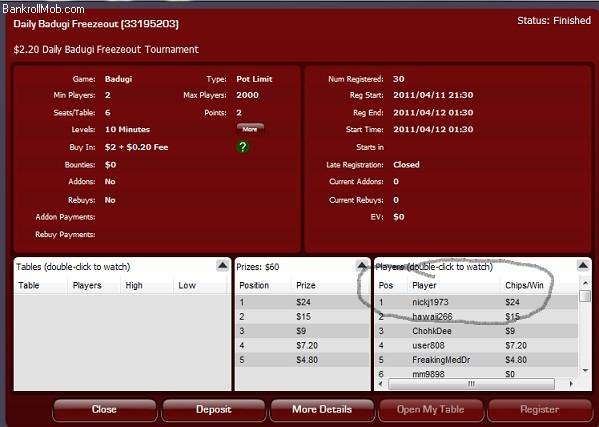Viewport: 599px width, 427px height.
Task: Click the horizontal scrollbar right arrow in Players
Action: tap(571, 384)
